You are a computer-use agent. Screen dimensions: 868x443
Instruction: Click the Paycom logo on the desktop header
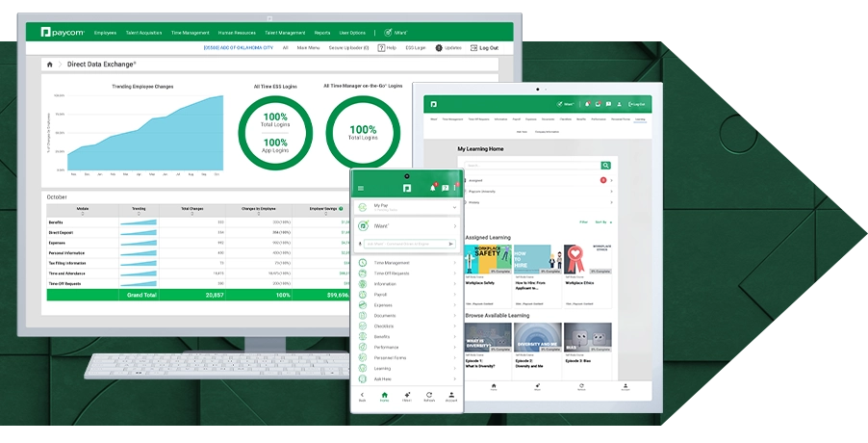(x=64, y=33)
